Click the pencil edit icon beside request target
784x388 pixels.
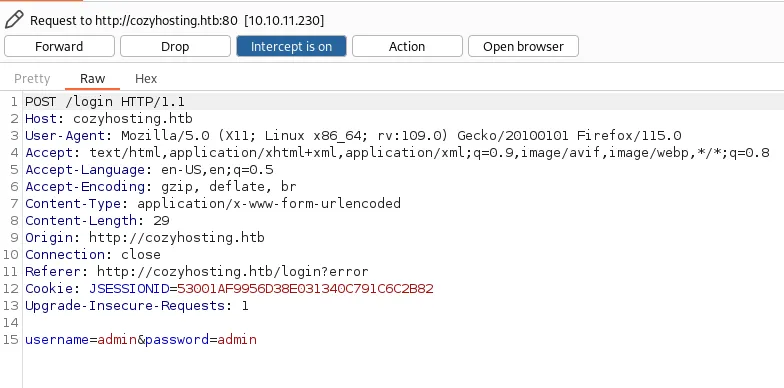pyautogui.click(x=14, y=20)
